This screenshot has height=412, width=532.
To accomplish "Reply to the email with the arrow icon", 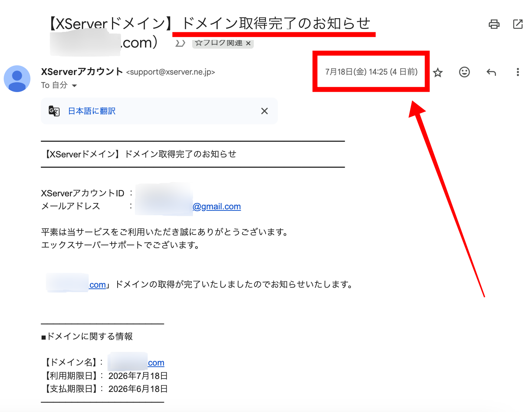I will pos(491,72).
